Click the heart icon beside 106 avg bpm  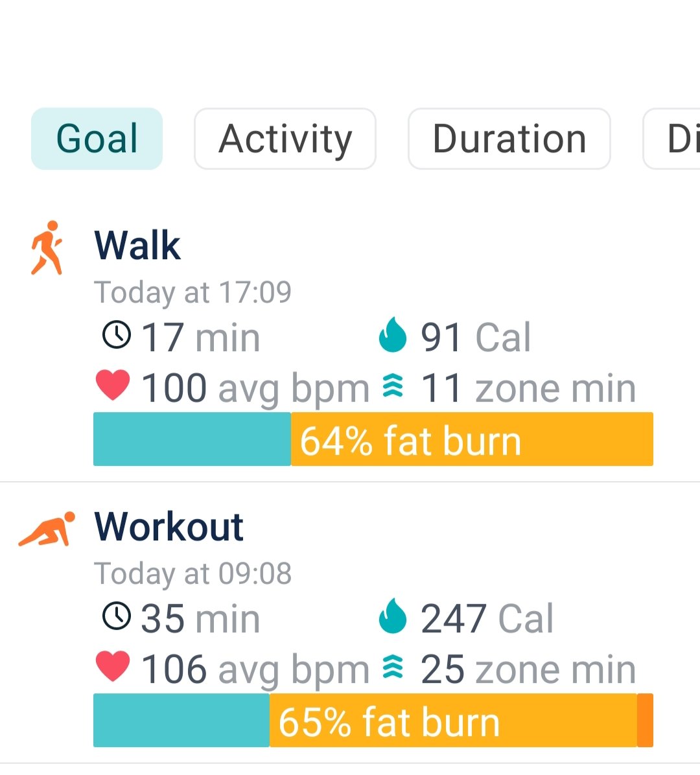[x=113, y=667]
